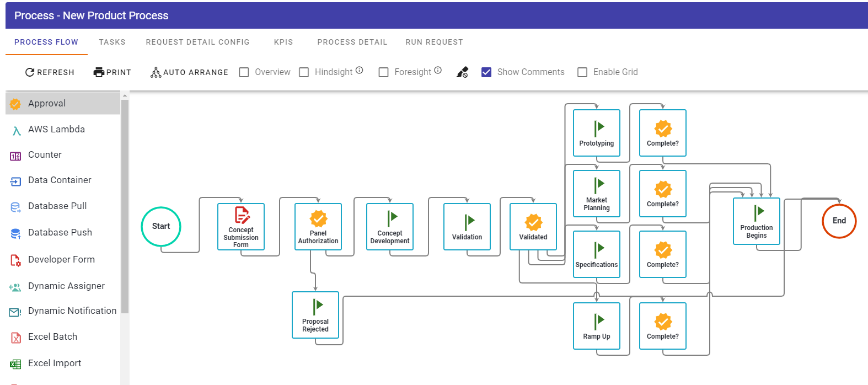868x385 pixels.
Task: Click the Auto Arrange button
Action: click(x=189, y=72)
